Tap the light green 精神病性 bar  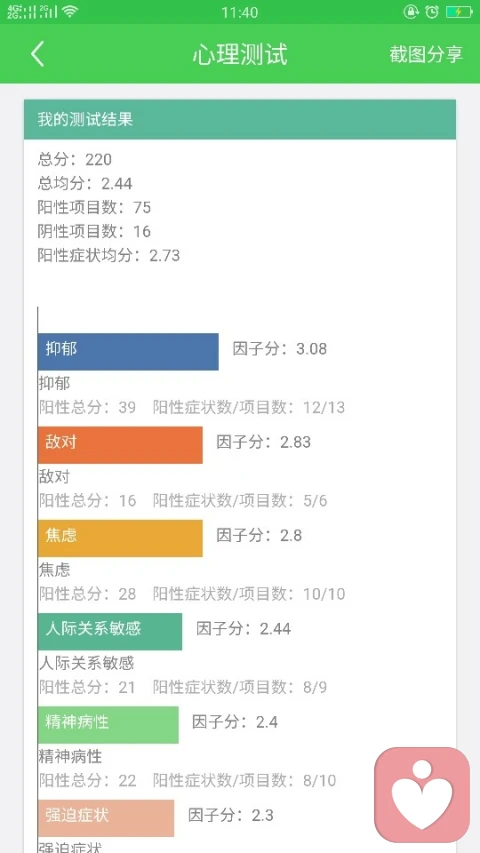[108, 725]
